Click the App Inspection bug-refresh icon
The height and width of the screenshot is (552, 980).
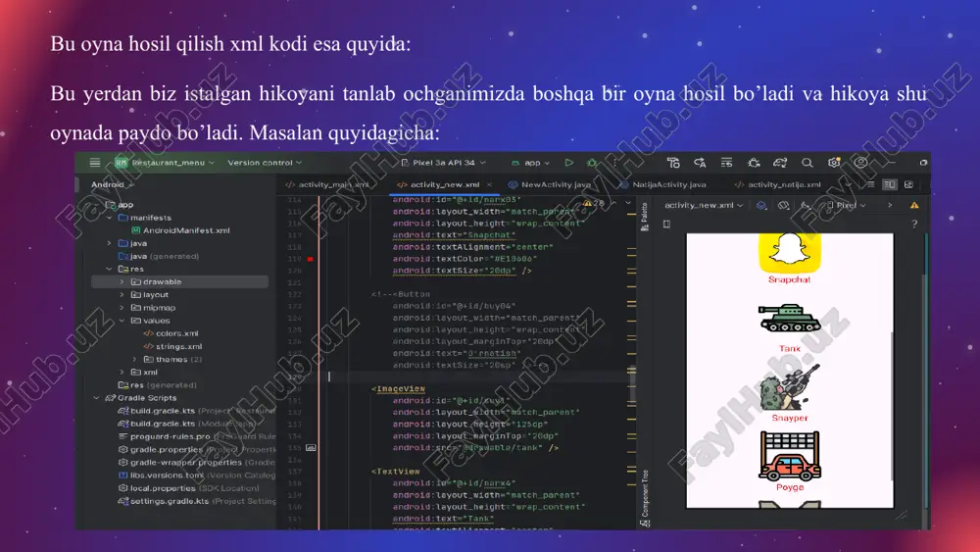(754, 163)
